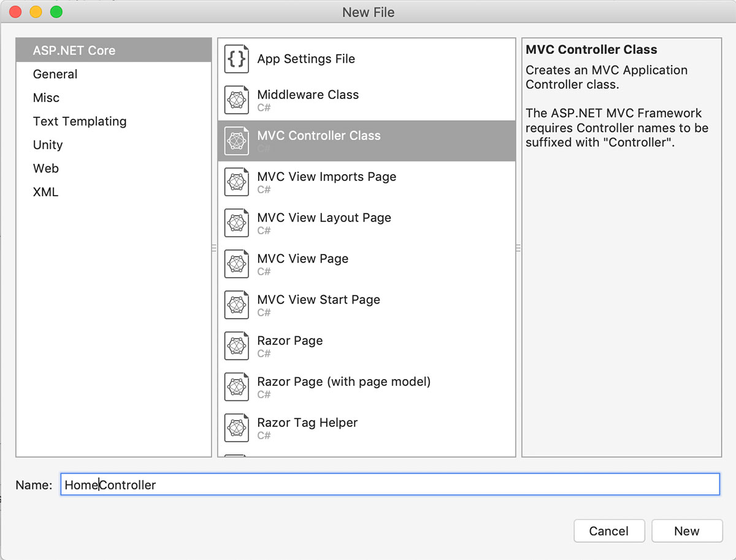Select the App Settings File template icon
The width and height of the screenshot is (736, 560).
tap(237, 59)
